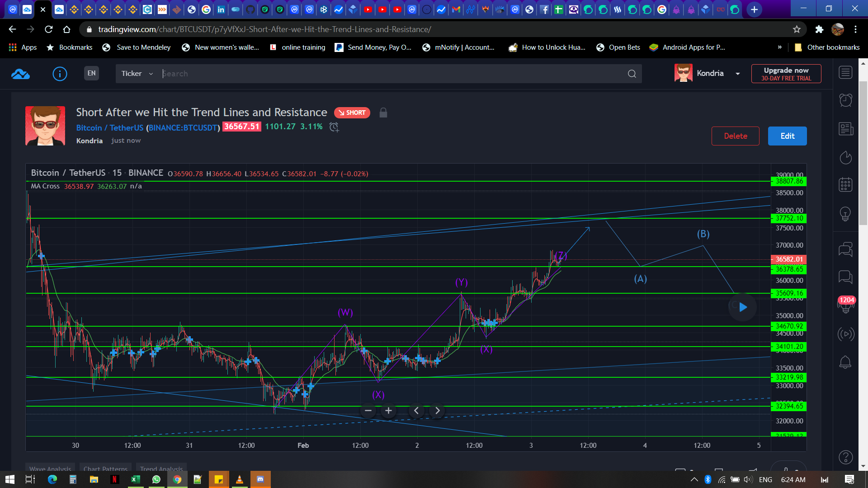This screenshot has width=868, height=488.
Task: Open the watchlist panel icon
Action: point(845,73)
